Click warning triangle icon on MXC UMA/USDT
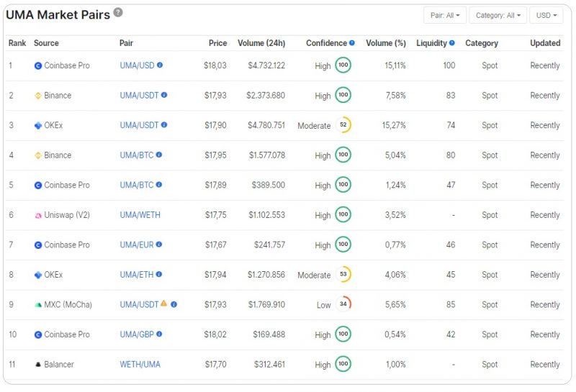The image size is (576, 392). pyautogui.click(x=164, y=304)
